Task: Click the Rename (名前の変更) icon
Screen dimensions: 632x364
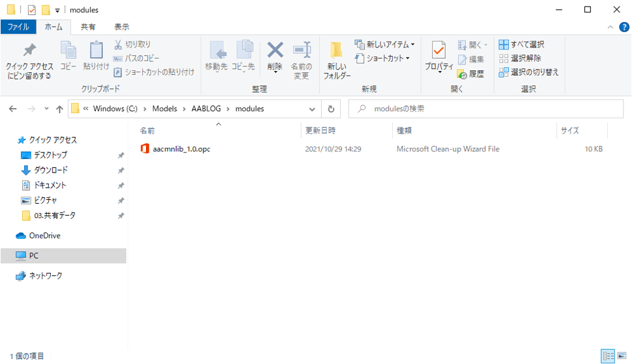Action: pos(302,50)
